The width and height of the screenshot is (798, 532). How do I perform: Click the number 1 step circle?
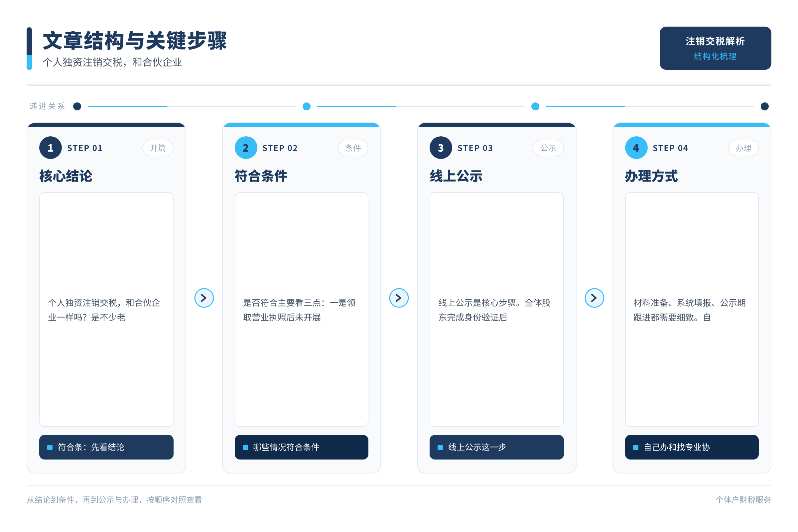(x=51, y=148)
